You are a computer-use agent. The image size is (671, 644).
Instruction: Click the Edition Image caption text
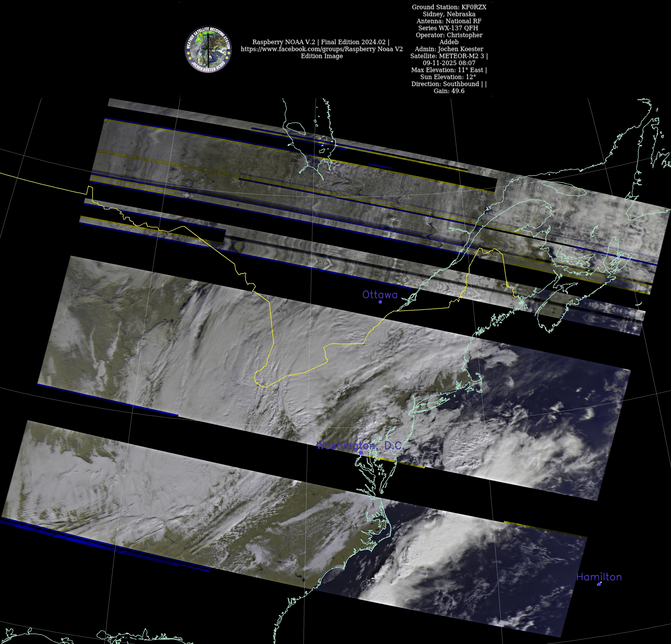(x=322, y=56)
